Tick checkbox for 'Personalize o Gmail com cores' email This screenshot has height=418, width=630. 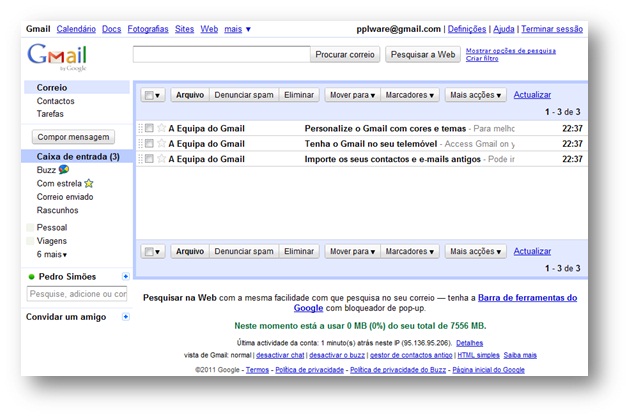coord(149,128)
